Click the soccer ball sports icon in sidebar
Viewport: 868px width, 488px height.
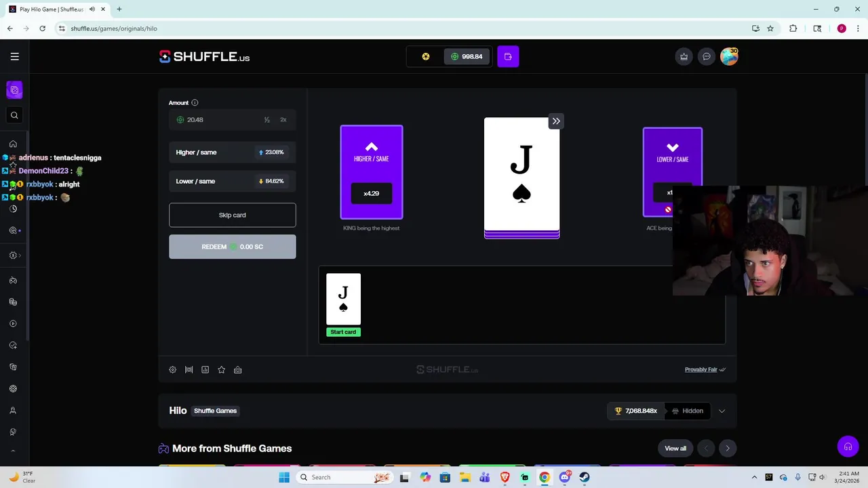point(13,388)
